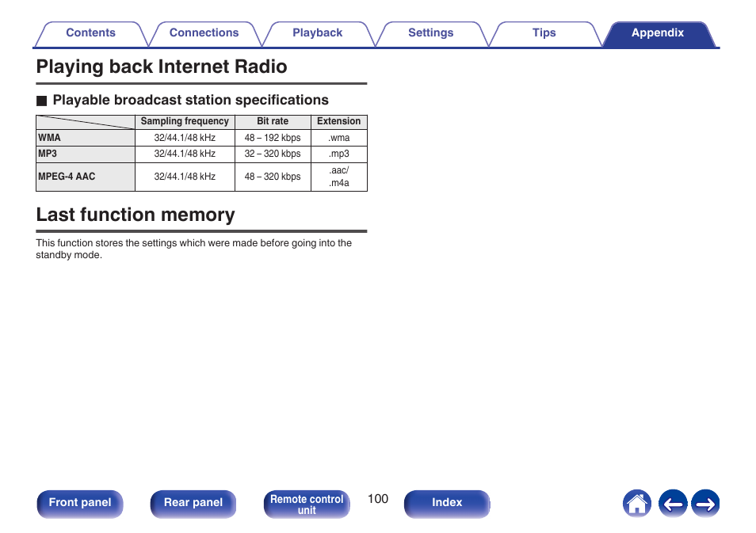Click the '.mp3' extension cell
The width and height of the screenshot is (756, 533).
click(339, 154)
